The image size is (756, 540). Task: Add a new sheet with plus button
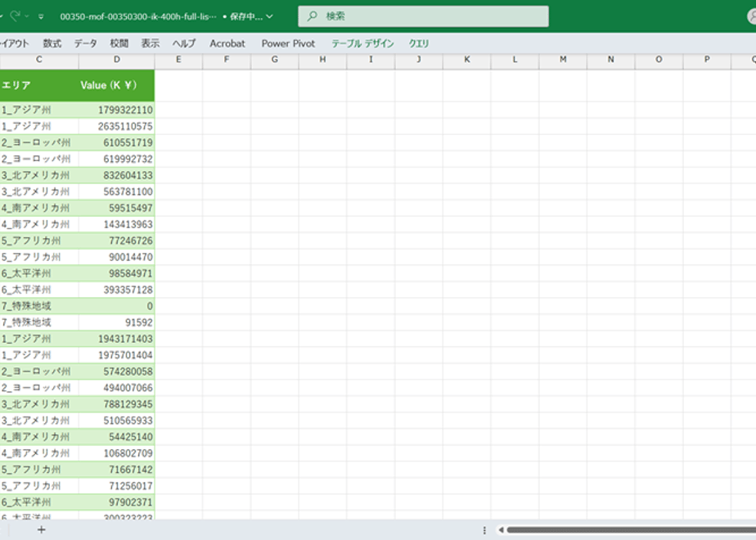(42, 530)
